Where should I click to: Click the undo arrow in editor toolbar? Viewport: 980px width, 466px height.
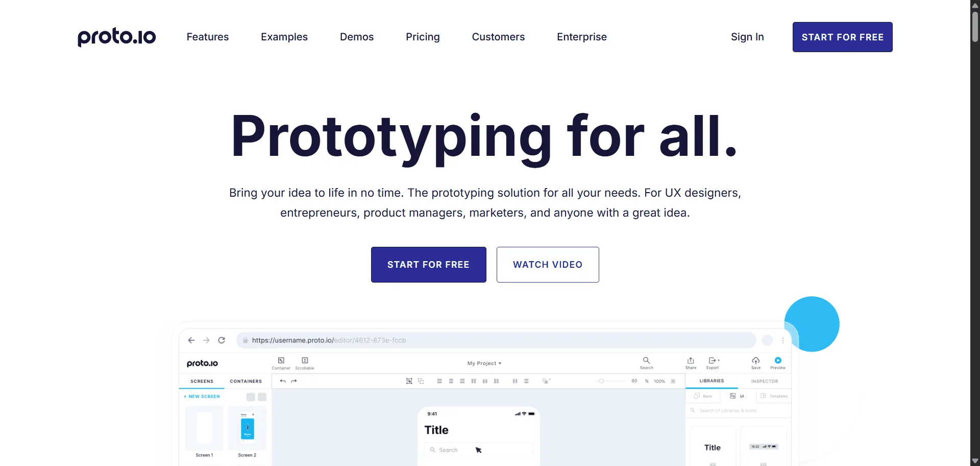283,381
